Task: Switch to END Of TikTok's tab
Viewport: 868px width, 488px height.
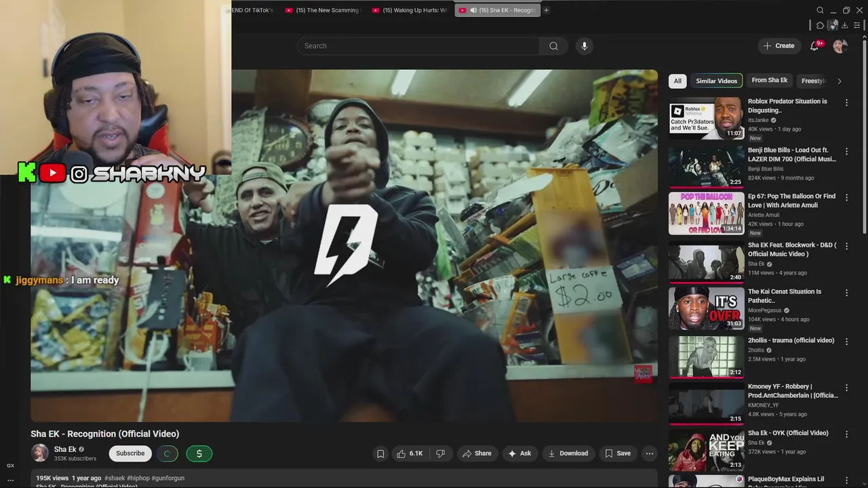Action: pyautogui.click(x=254, y=10)
